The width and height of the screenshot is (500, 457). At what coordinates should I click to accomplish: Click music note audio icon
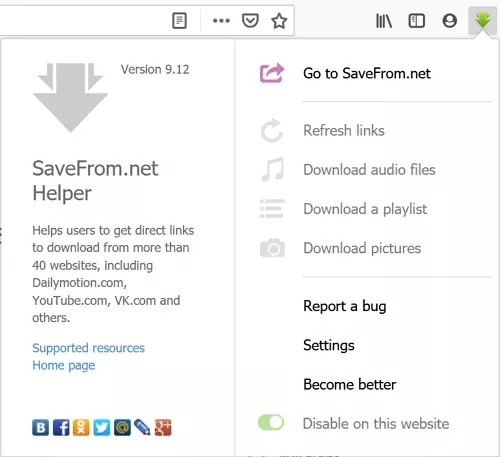(x=273, y=169)
